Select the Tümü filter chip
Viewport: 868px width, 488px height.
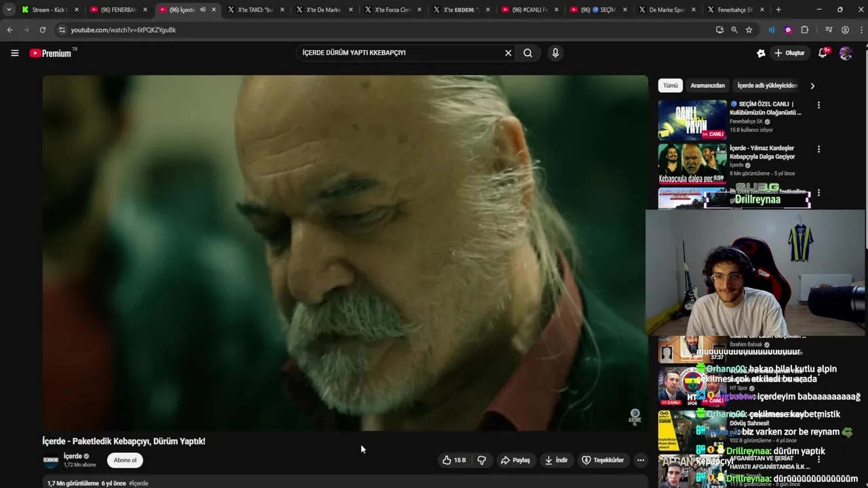point(670,86)
